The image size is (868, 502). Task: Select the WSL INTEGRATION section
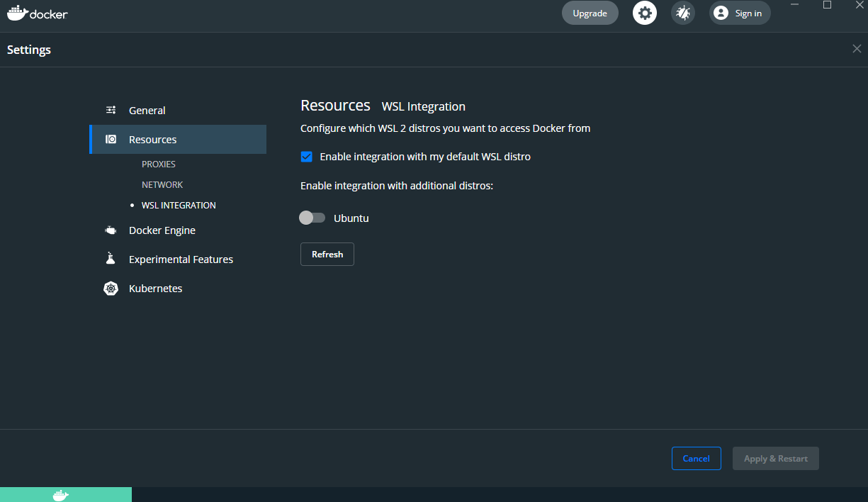click(x=179, y=205)
